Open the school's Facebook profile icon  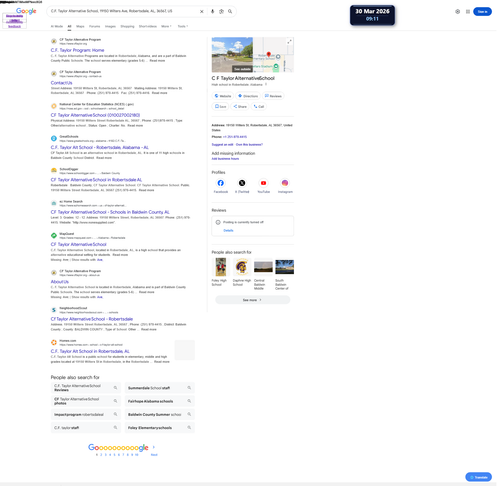pos(221,183)
